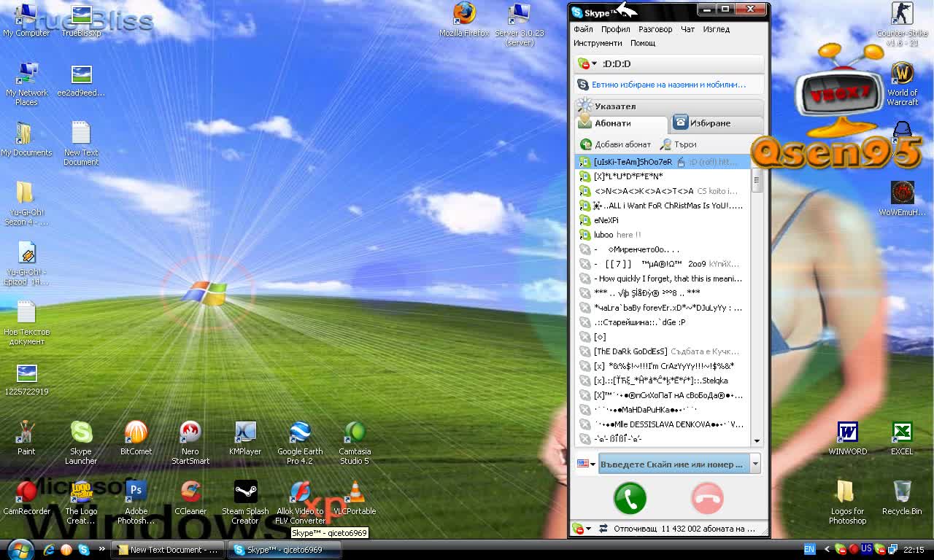The height and width of the screenshot is (560, 934).
Task: Click the Skype name or number input field
Action: pyautogui.click(x=671, y=464)
